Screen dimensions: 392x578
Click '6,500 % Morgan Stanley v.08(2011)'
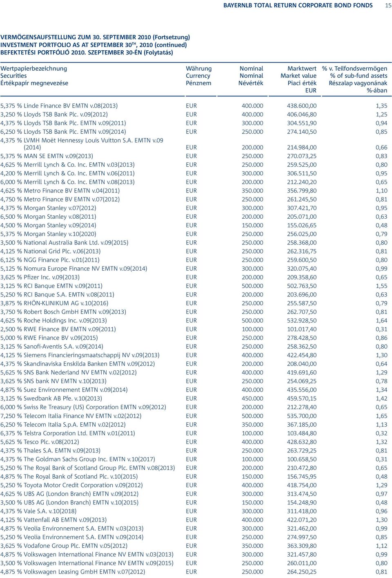tap(48, 217)
